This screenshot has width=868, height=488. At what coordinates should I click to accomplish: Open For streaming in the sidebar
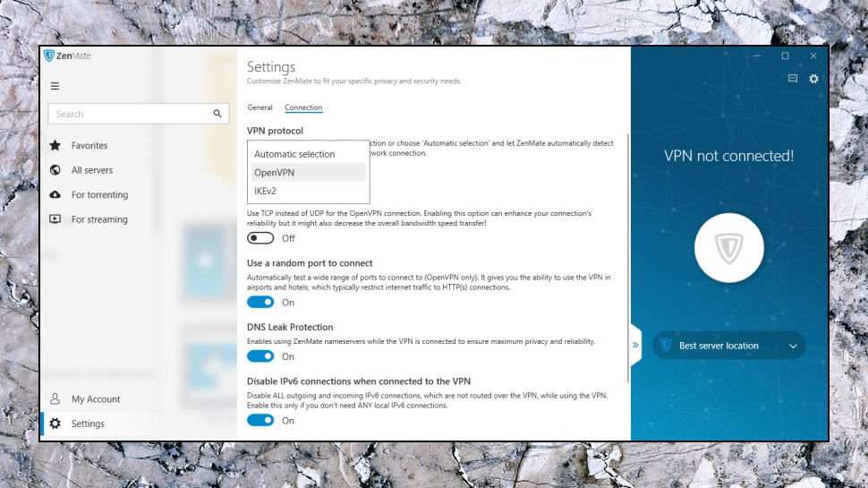(x=99, y=219)
